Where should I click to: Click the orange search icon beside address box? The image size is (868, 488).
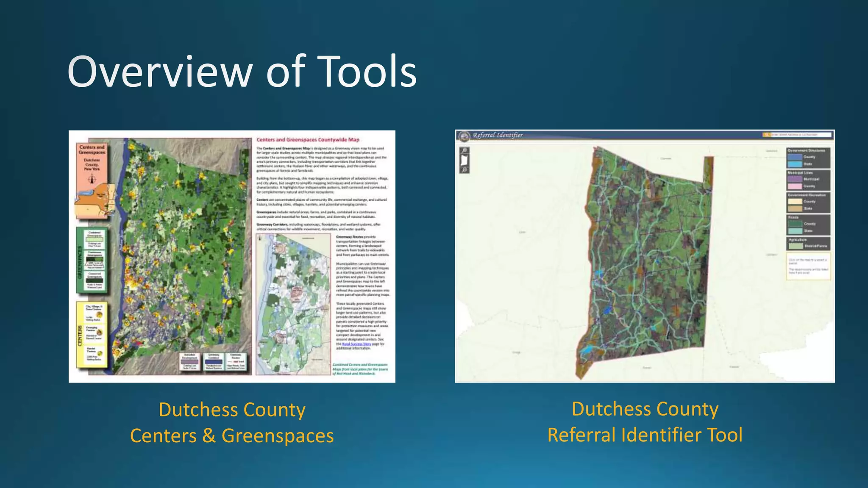[x=766, y=135]
